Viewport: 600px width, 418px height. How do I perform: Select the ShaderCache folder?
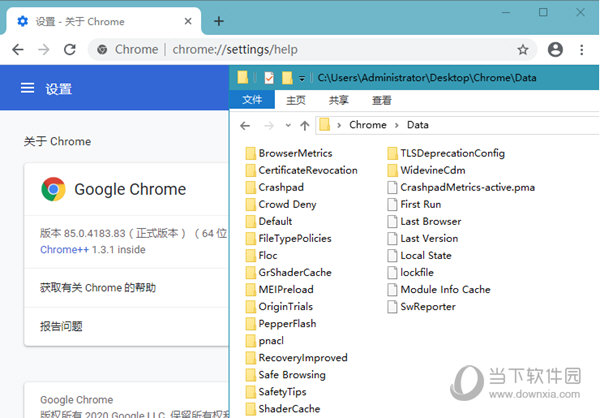pyautogui.click(x=283, y=409)
